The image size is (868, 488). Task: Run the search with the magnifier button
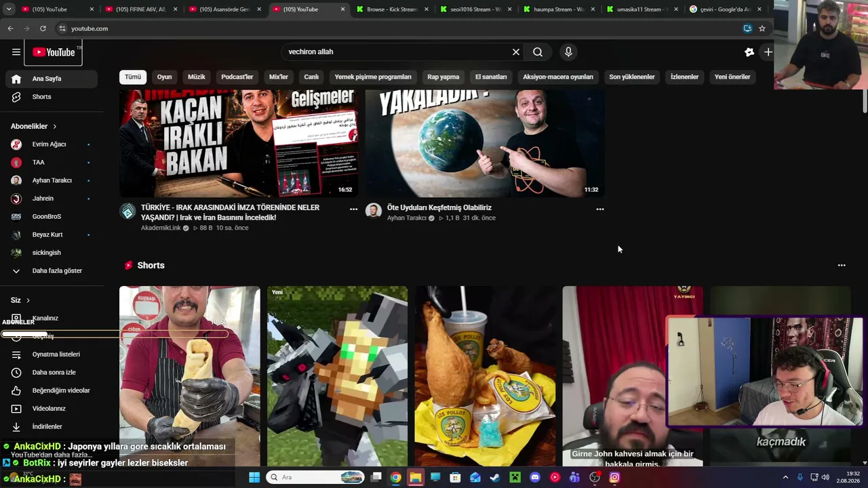coord(538,52)
